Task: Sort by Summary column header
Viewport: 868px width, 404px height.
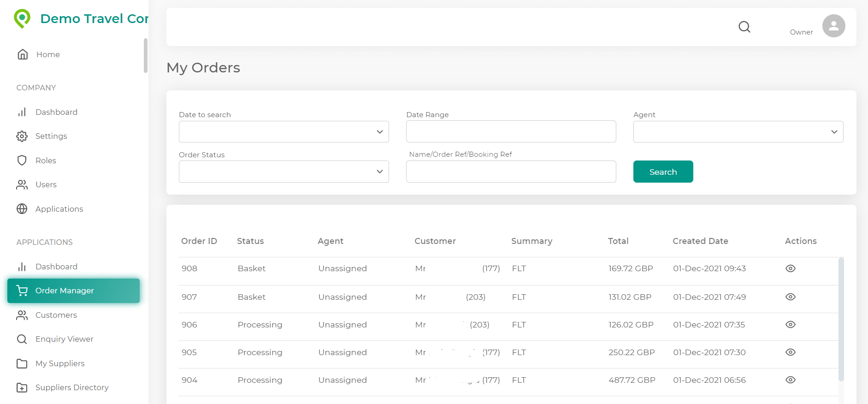Action: coord(531,241)
